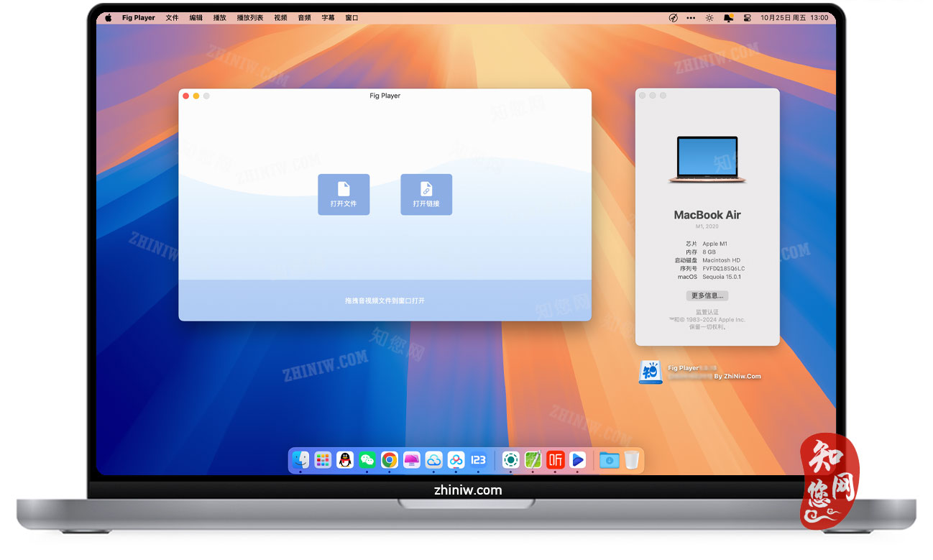Open the 编辑 menu
The height and width of the screenshot is (560, 933).
(x=196, y=18)
